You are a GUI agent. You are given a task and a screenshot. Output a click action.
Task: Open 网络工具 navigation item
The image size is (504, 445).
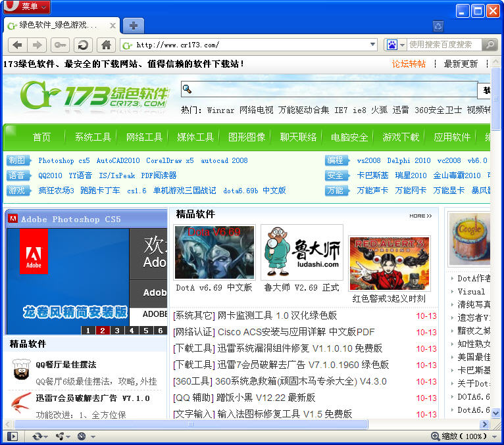144,137
